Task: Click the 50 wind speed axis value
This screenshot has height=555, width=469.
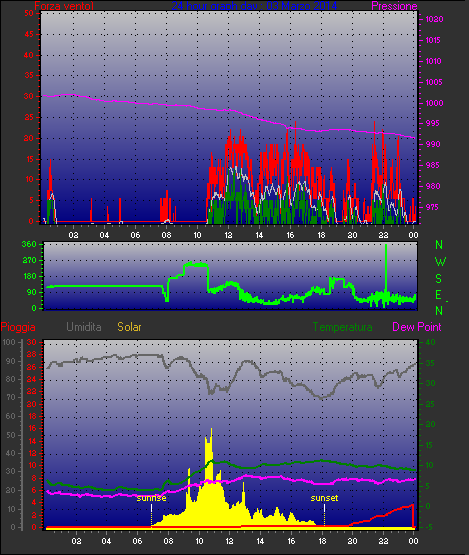Action: (x=29, y=13)
